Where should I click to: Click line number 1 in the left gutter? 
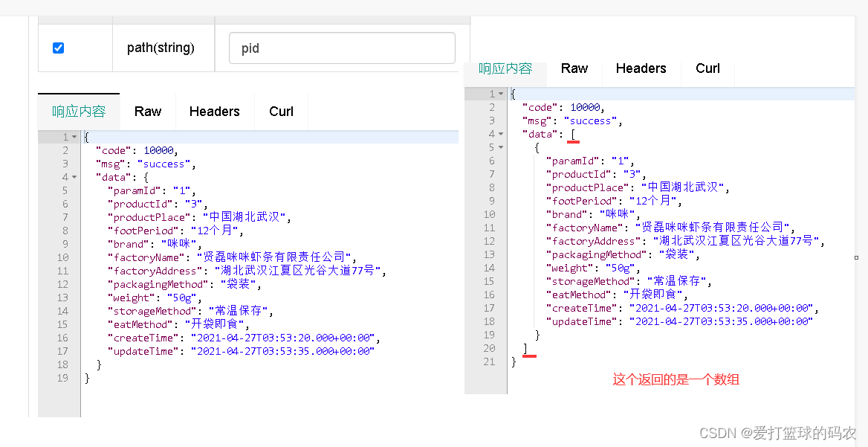[x=65, y=136]
